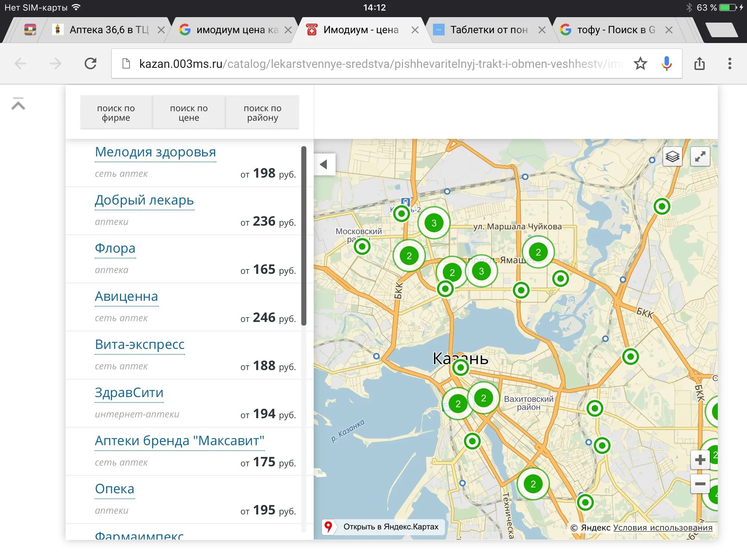Jump to page top with the up chevron
Image resolution: width=747 pixels, height=560 pixels.
pyautogui.click(x=18, y=104)
